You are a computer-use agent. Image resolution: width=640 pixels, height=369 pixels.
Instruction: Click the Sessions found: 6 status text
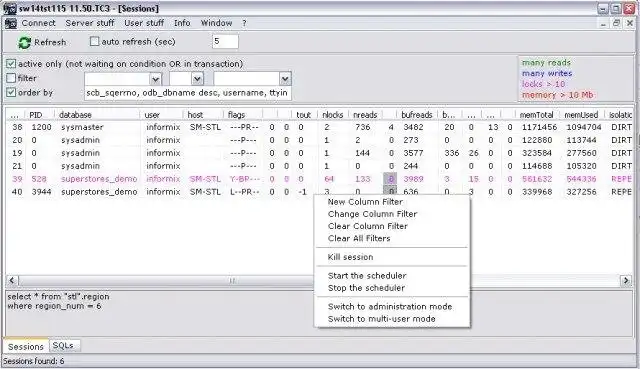33,361
